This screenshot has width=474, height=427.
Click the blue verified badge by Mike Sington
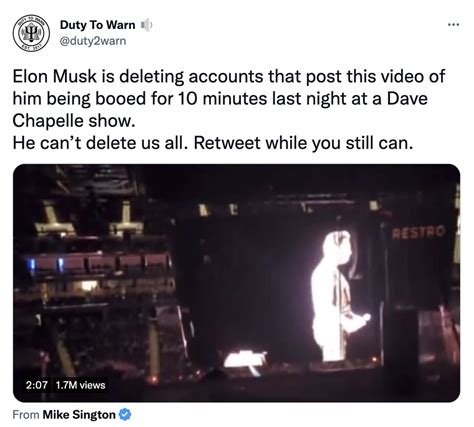point(125,415)
